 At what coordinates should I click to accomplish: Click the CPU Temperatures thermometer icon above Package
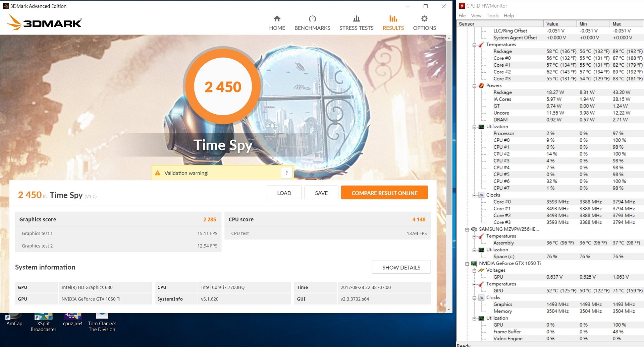(481, 45)
